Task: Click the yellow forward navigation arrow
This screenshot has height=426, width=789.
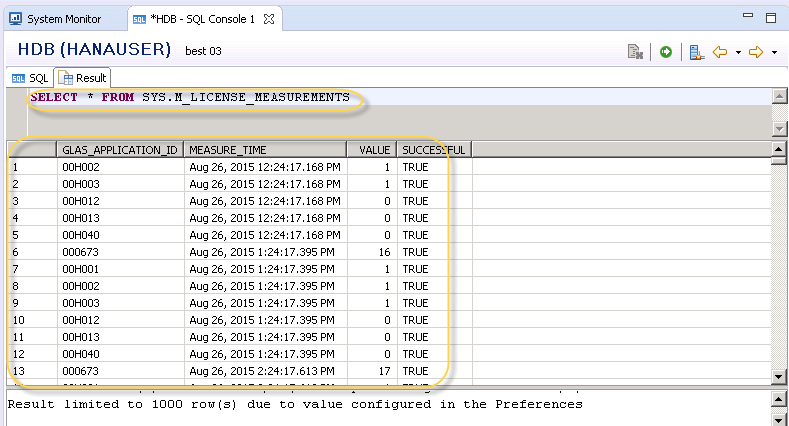Action: point(756,52)
